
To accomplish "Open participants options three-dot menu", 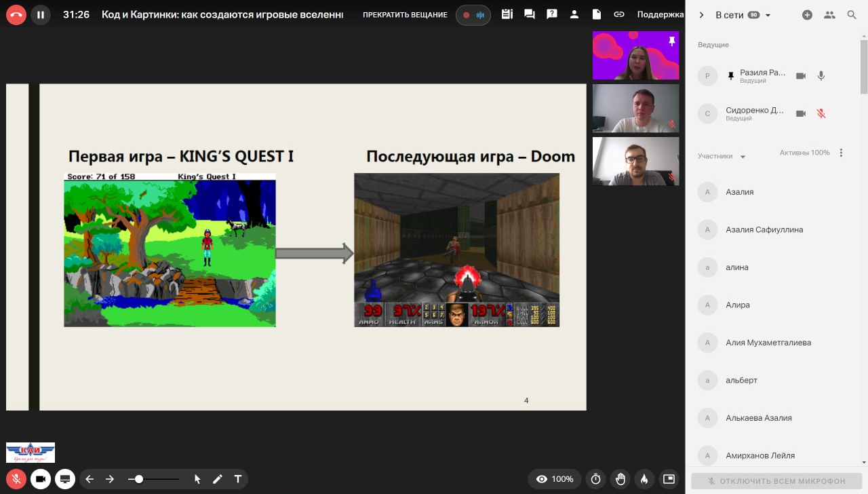I will (x=842, y=153).
